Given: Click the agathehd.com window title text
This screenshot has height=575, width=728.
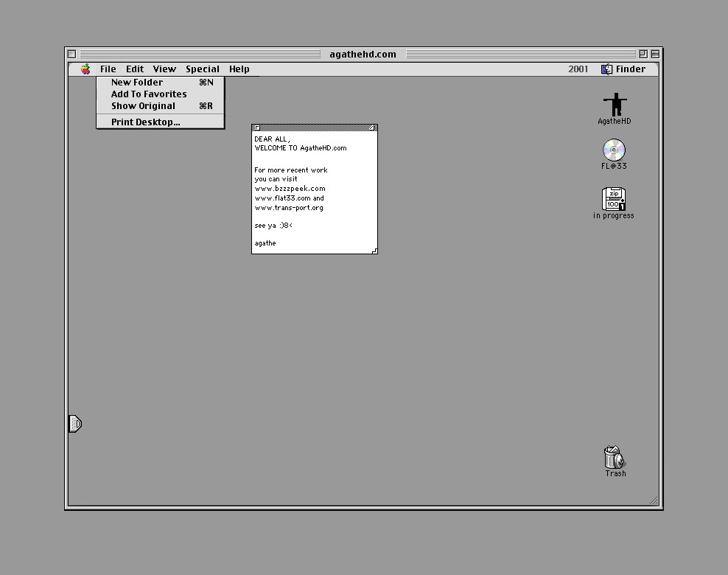Looking at the screenshot, I should point(363,55).
